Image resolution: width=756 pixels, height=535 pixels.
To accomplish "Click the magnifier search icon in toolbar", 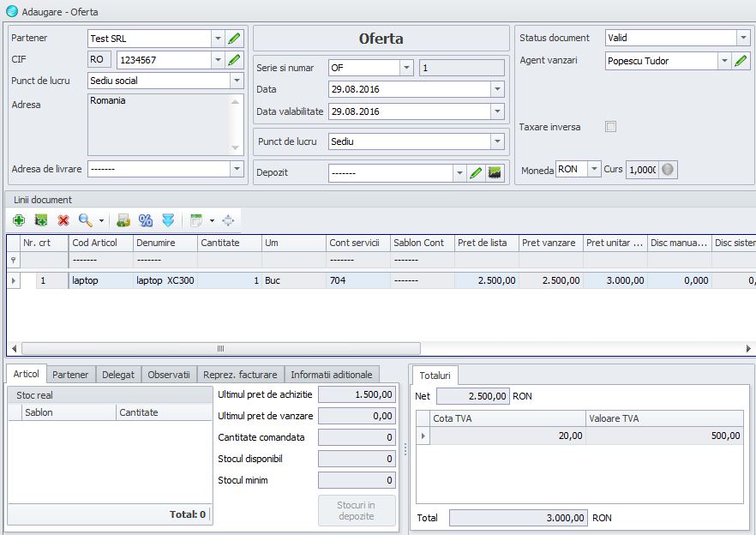I will pos(86,220).
